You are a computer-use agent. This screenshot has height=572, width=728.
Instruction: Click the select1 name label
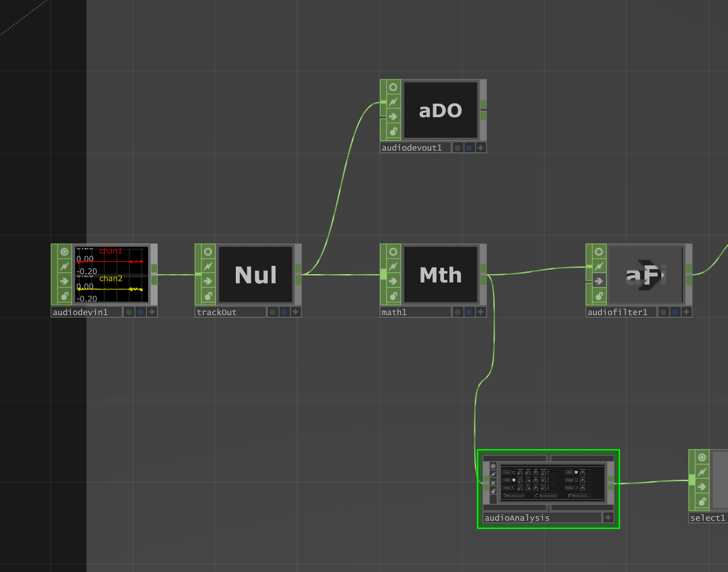pos(708,518)
